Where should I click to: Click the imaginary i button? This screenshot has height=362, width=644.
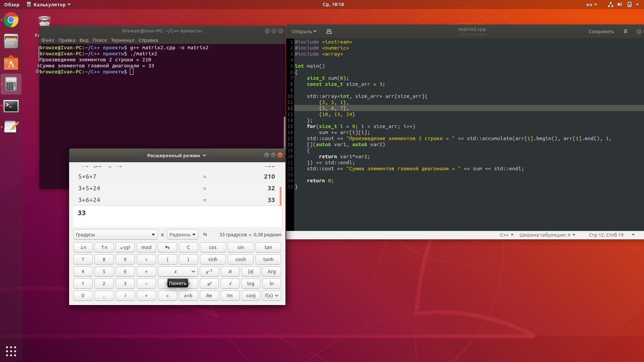click(x=125, y=296)
